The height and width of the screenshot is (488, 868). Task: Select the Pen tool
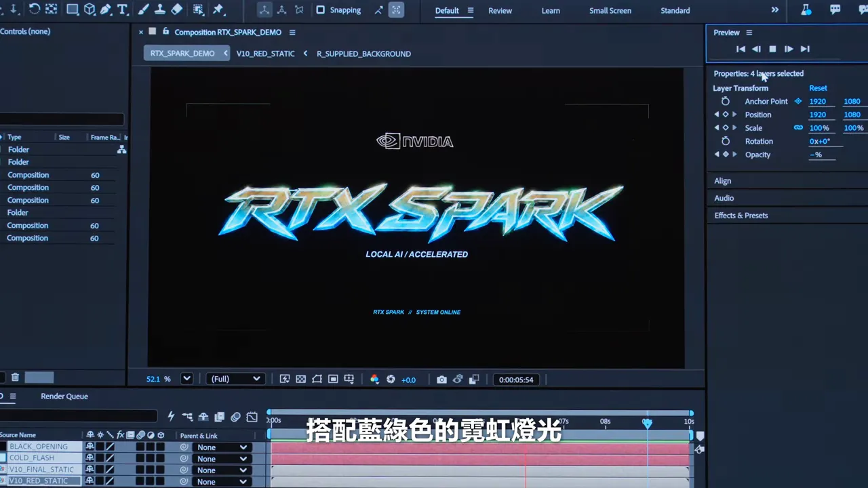[x=106, y=9]
